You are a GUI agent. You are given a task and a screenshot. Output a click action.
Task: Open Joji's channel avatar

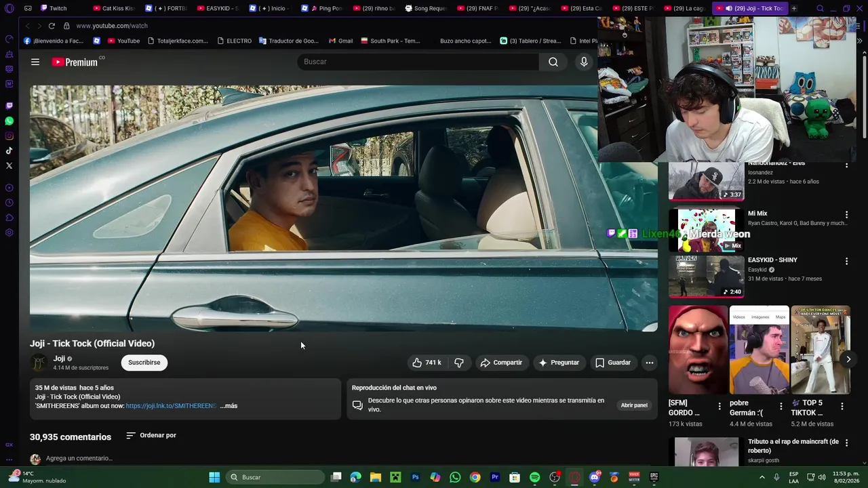[39, 363]
